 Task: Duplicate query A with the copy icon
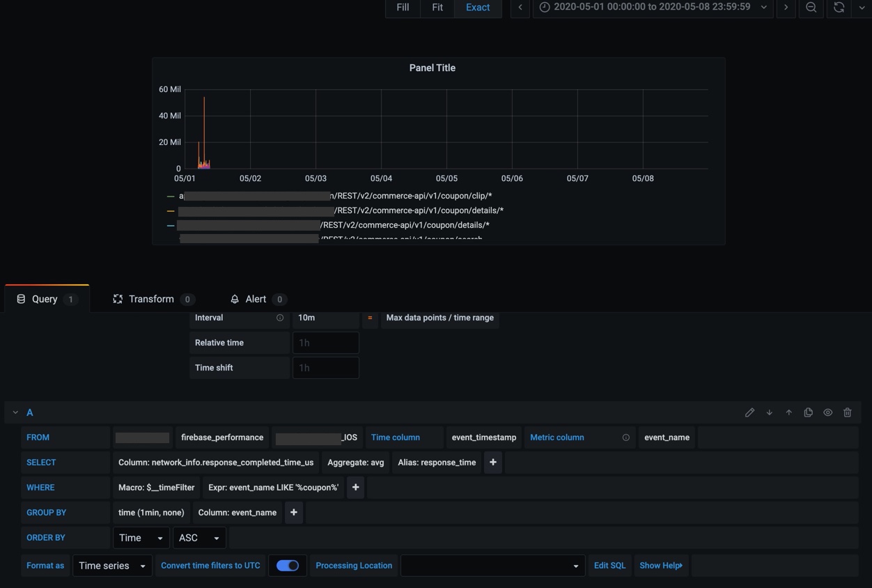point(808,412)
